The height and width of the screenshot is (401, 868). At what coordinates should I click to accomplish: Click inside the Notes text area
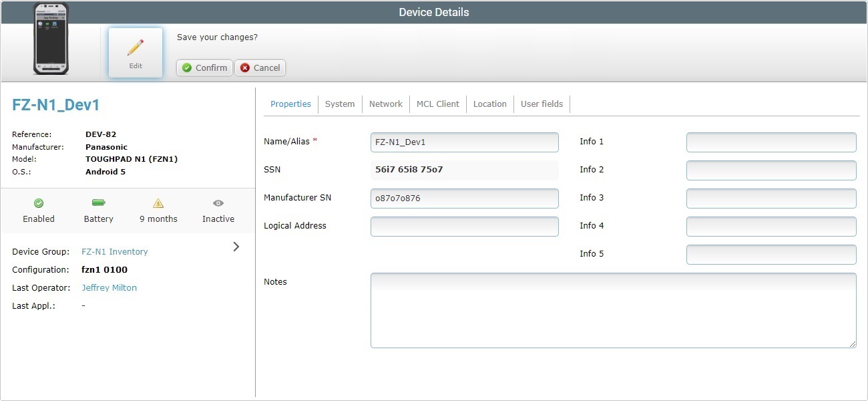[x=612, y=309]
